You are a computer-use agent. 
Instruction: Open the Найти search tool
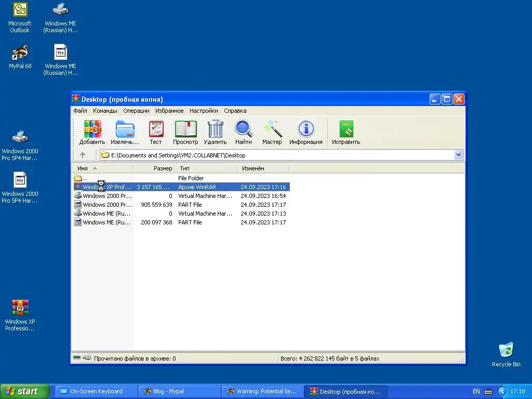[x=243, y=132]
